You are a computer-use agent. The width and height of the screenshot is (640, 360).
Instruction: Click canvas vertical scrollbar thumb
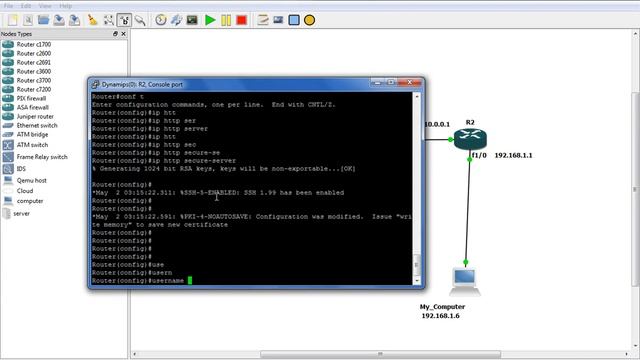(635, 189)
